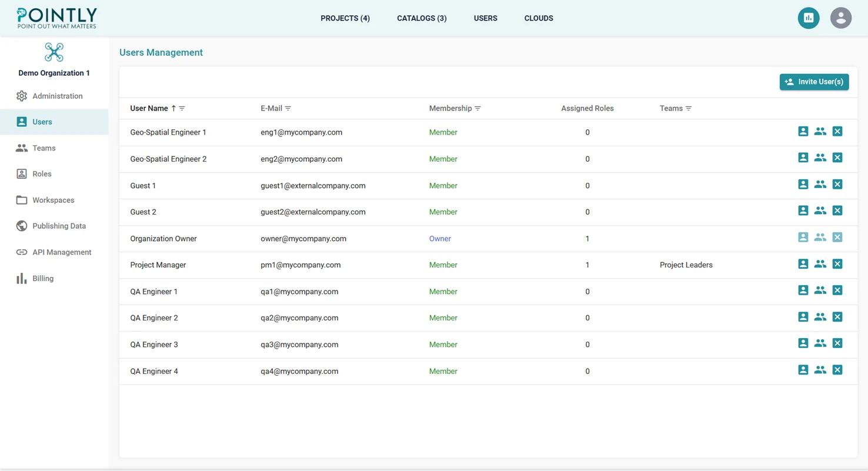Click owner@mycompany.com email cell
This screenshot has width=868, height=471.
click(x=303, y=239)
